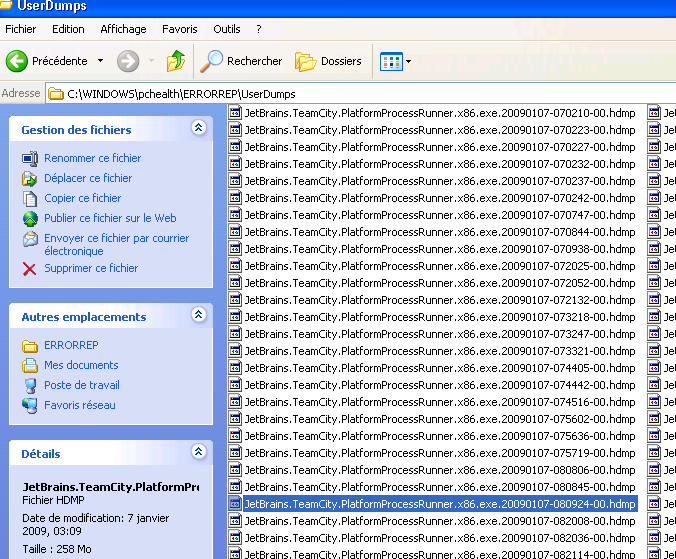The width and height of the screenshot is (676, 559).
Task: Open the Favoris menu
Action: [180, 29]
